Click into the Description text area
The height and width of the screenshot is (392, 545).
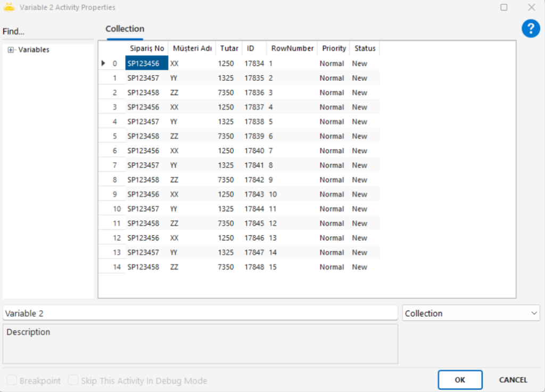(200, 344)
